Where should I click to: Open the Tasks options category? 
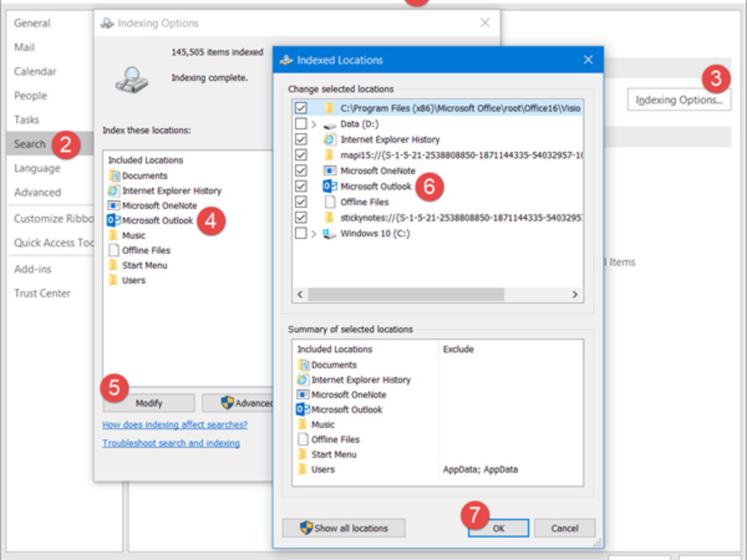(27, 119)
